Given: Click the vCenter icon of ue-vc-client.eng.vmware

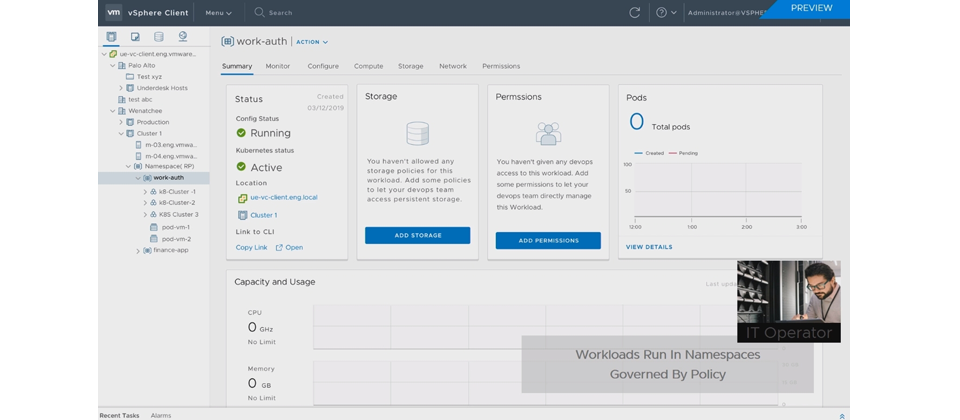Looking at the screenshot, I should tap(113, 54).
